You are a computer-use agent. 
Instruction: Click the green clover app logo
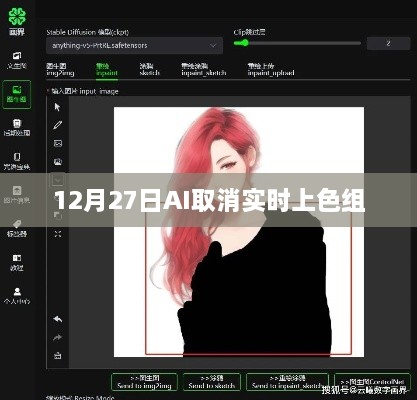[x=17, y=17]
